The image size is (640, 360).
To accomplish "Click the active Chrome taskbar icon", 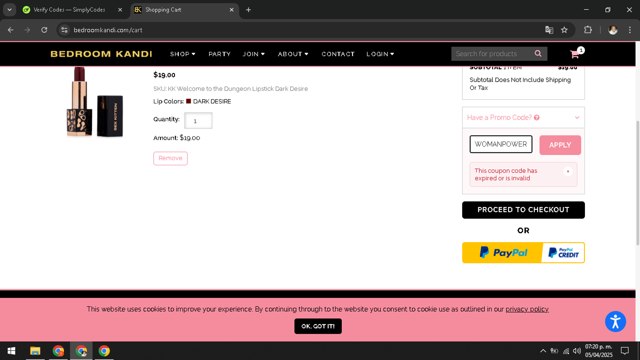I will [81, 351].
